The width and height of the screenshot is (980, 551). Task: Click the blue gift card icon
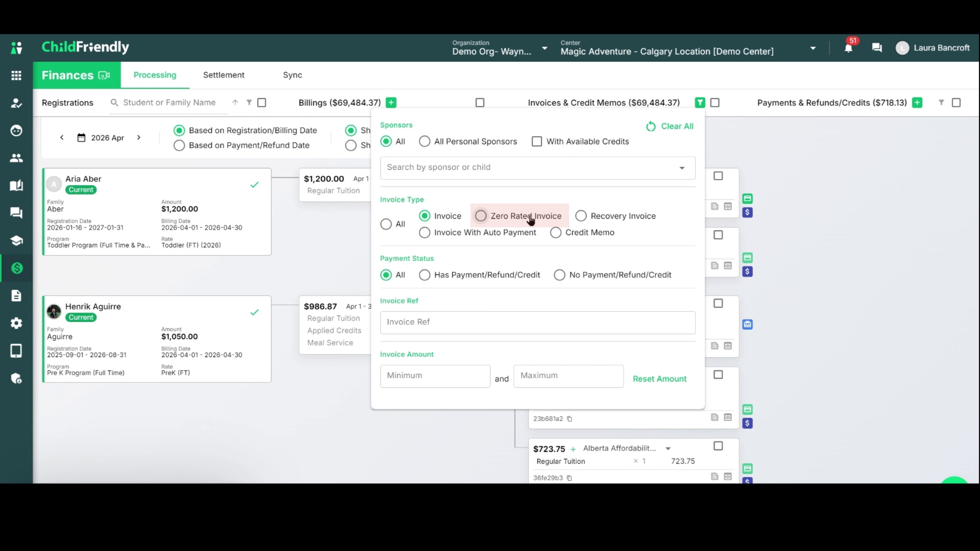click(x=747, y=324)
